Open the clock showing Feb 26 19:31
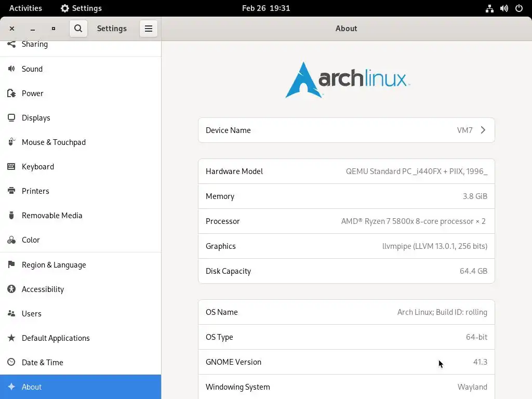The image size is (532, 399). click(x=266, y=8)
